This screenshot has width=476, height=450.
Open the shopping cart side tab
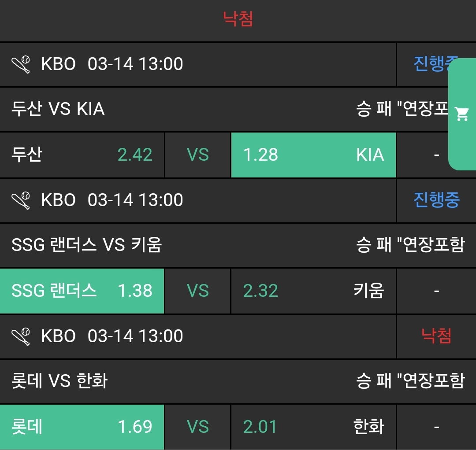[462, 114]
